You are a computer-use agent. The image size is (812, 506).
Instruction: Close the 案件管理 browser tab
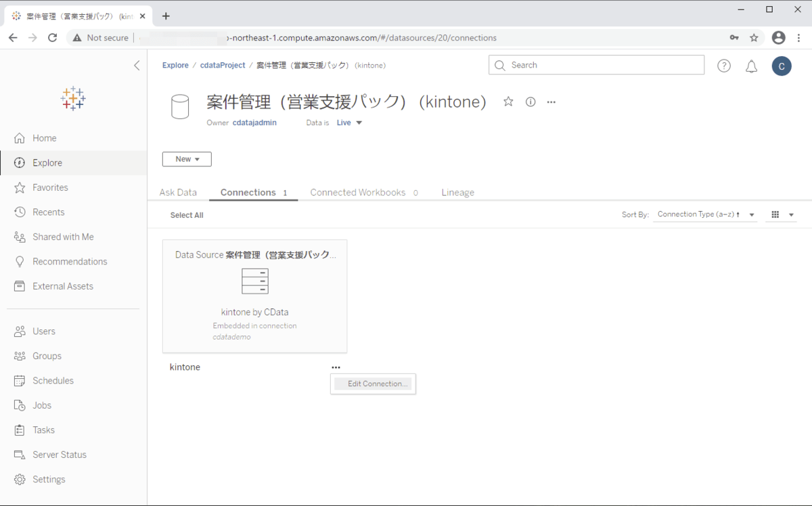point(143,16)
